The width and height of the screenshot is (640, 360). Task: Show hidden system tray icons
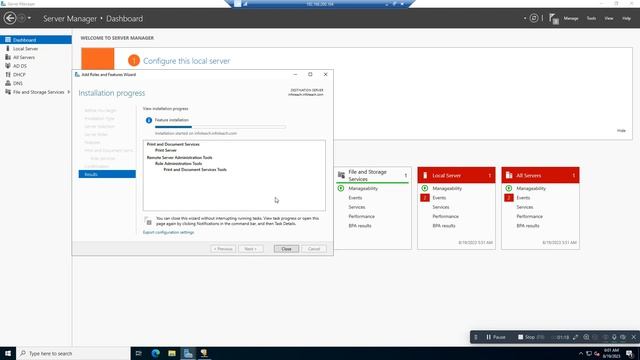581,353
